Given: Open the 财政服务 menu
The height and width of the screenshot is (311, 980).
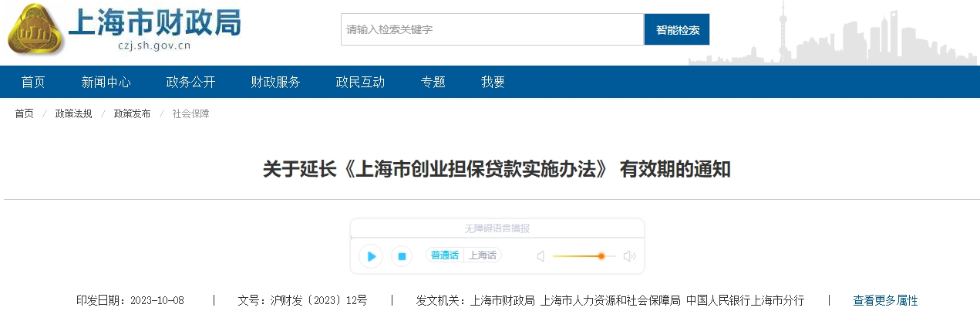Looking at the screenshot, I should point(276,82).
